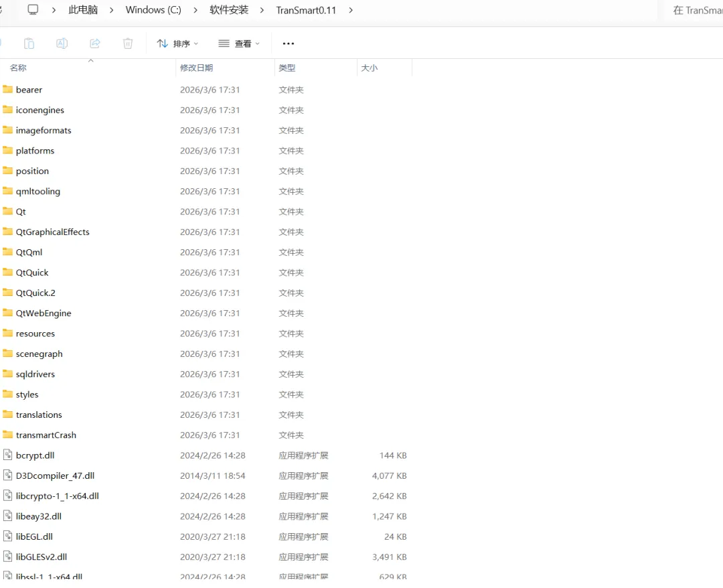Select the resources folder icon
The width and height of the screenshot is (723, 588).
pos(7,333)
